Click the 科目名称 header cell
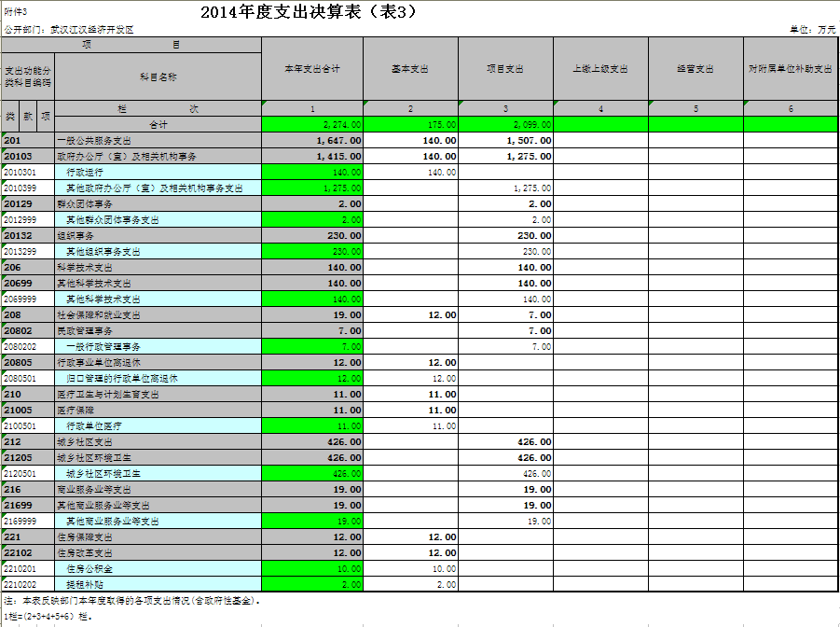Screen dimensions: 840x627 click(x=158, y=76)
